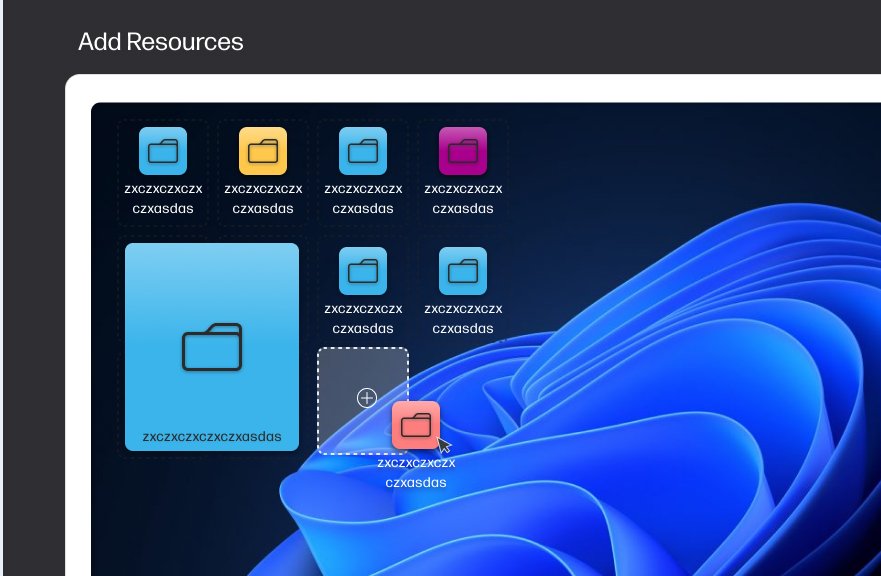The image size is (881, 576).
Task: Click the large blue folder tile
Action: (212, 347)
